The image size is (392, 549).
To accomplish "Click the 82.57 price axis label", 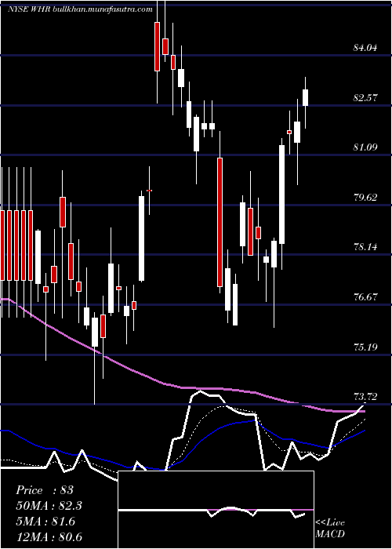I will point(365,97).
